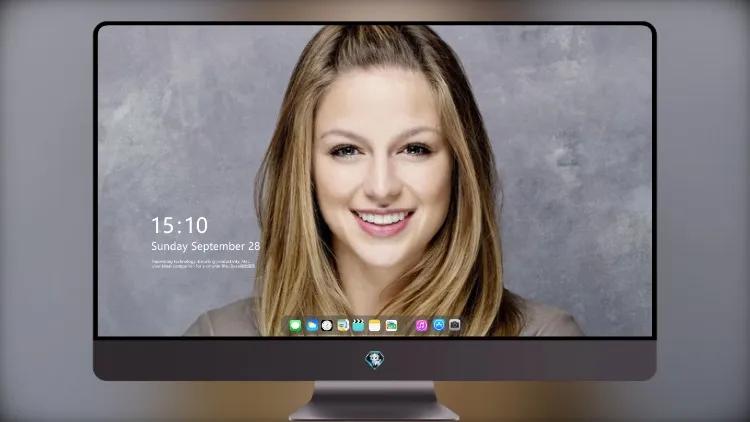Click the small description text under the date

(202, 264)
